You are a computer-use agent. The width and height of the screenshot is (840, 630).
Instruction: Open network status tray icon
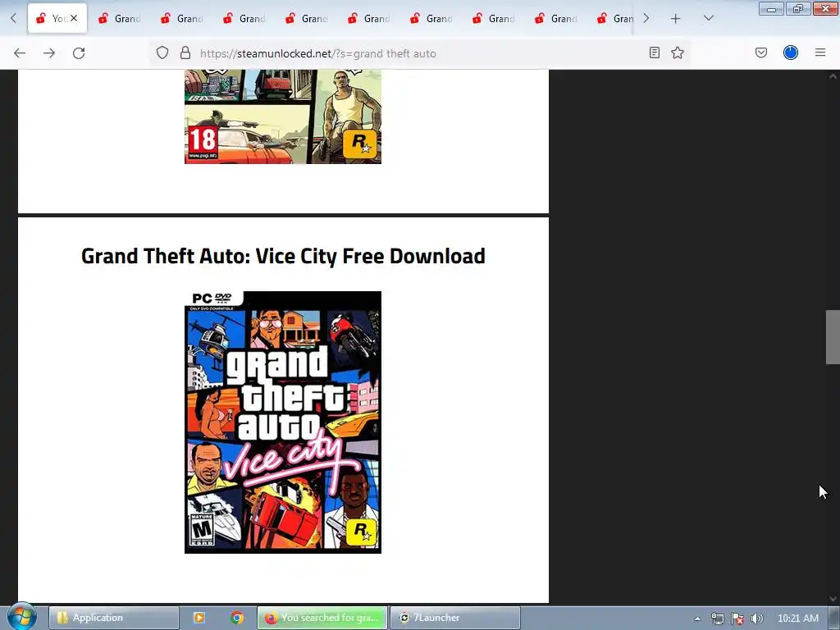(x=717, y=619)
